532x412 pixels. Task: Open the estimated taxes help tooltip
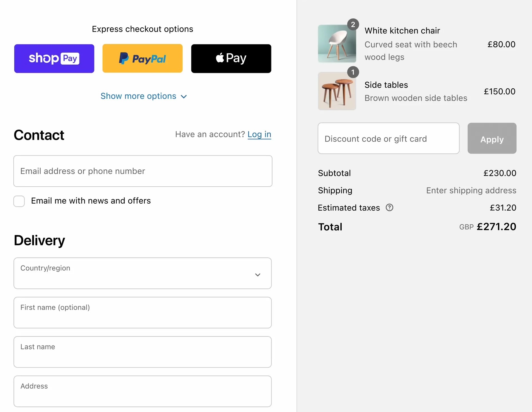[x=389, y=207]
